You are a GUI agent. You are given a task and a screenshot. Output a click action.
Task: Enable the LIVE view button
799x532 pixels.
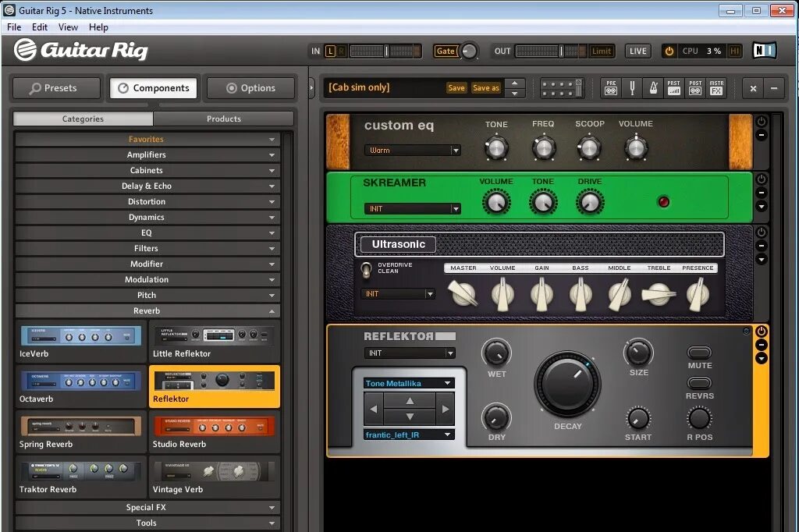(x=637, y=51)
